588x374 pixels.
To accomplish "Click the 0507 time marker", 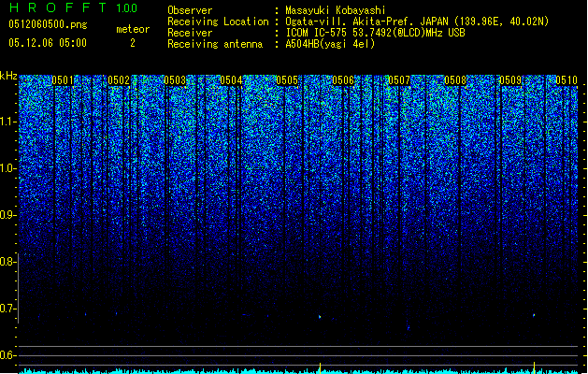I will pos(399,80).
